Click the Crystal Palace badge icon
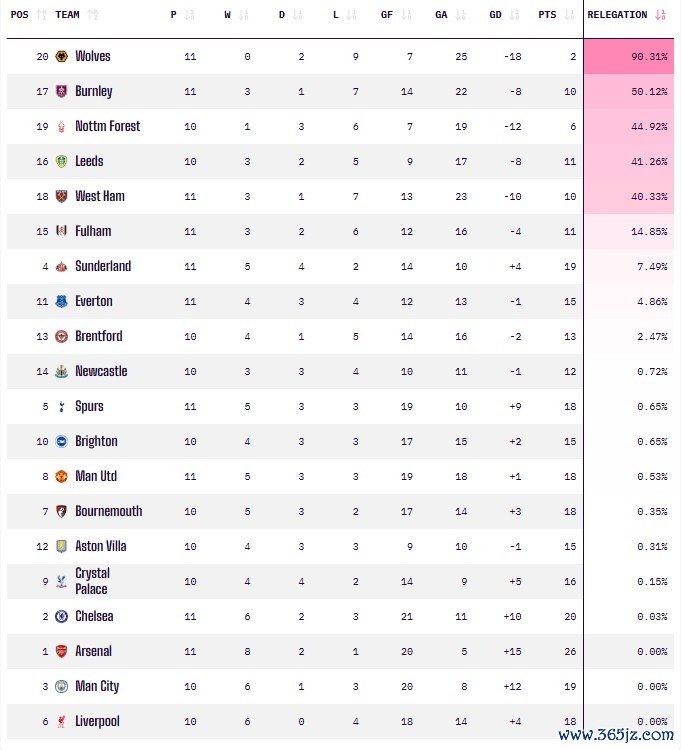Image resolution: width=681 pixels, height=750 pixels. [x=62, y=582]
